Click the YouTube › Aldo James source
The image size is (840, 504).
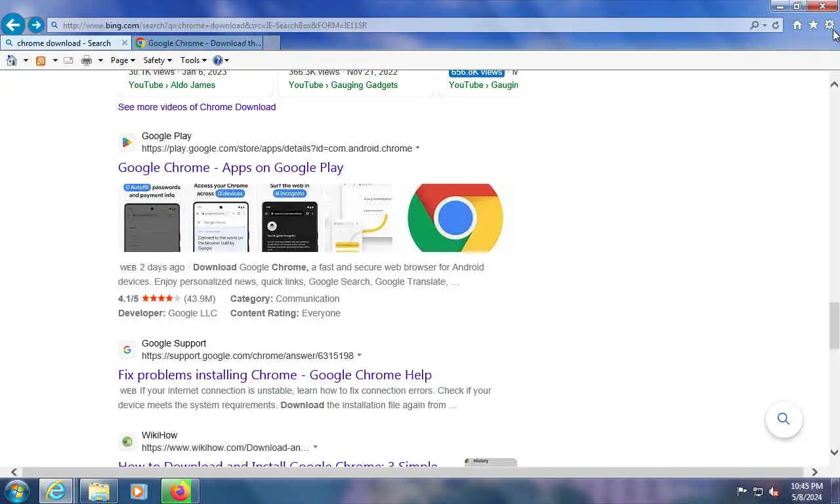pos(172,85)
